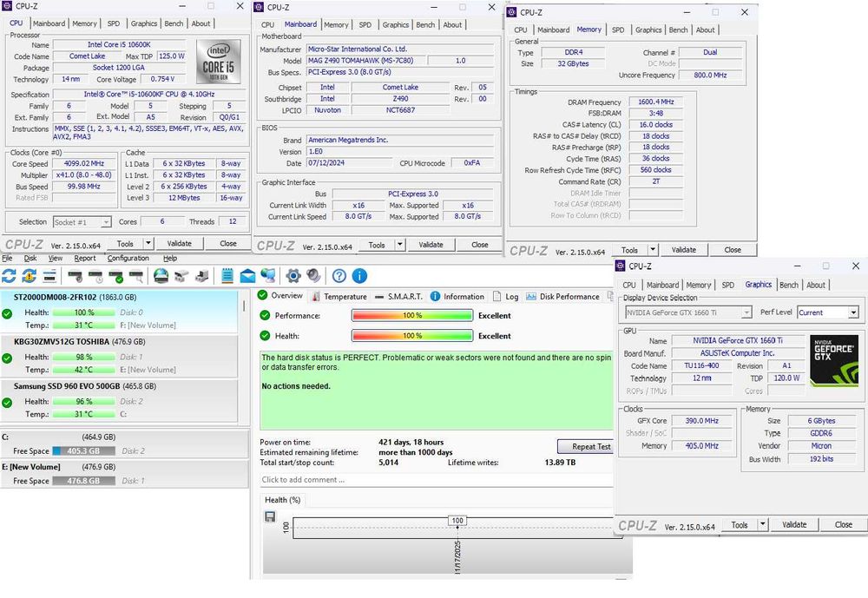
Task: Click the disk list icon beside refresh icons
Action: click(49, 276)
